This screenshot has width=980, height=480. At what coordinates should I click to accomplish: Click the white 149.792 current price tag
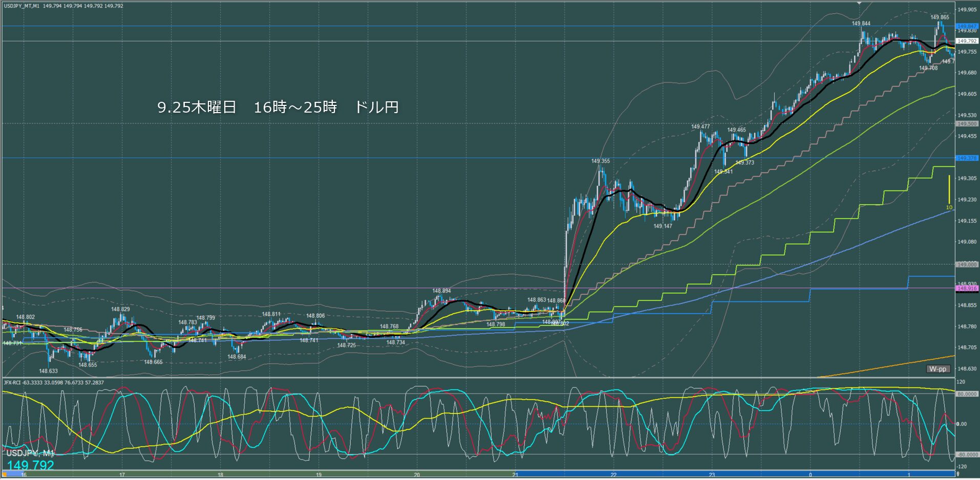point(967,41)
